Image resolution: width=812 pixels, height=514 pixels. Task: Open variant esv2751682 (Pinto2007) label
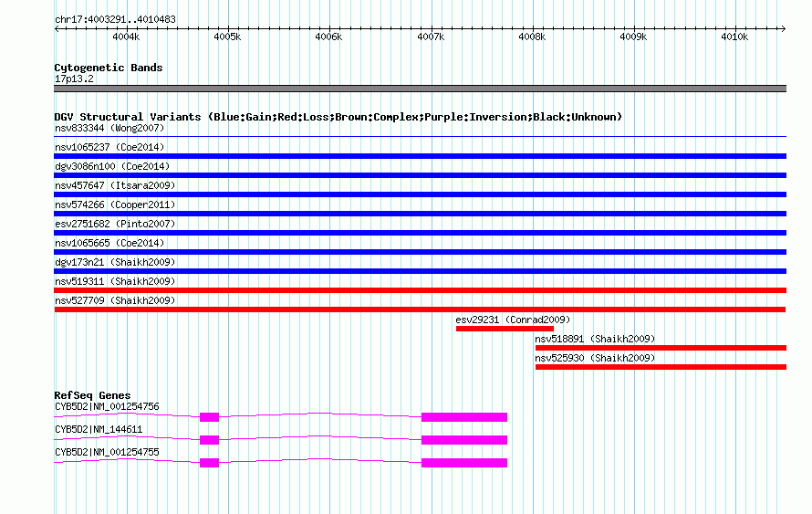click(x=115, y=224)
